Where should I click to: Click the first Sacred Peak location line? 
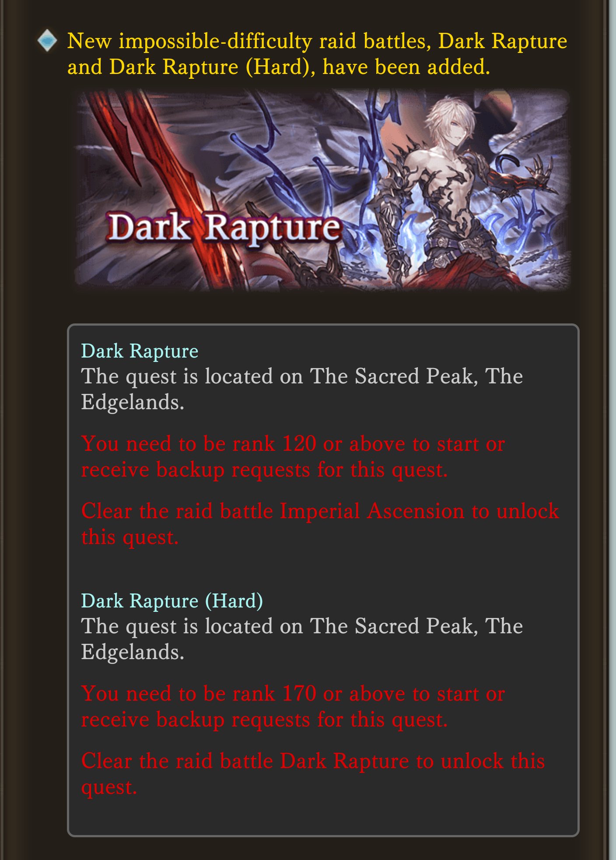[302, 389]
